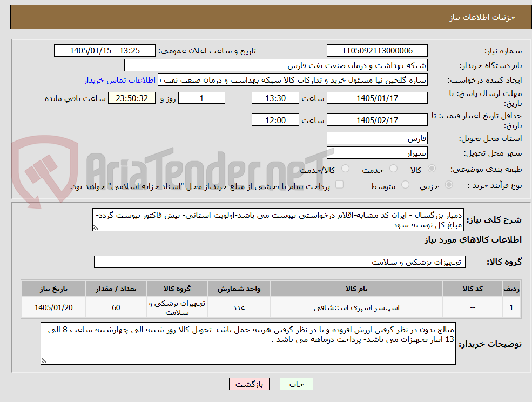Click the request creator field

click(x=292, y=80)
